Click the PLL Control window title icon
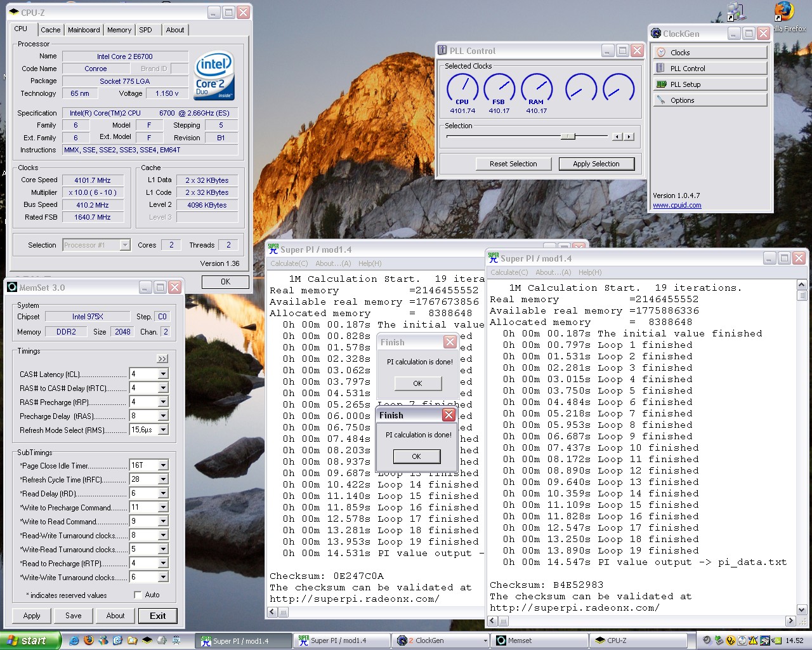Screen dimensions: 812x650 (x=442, y=50)
